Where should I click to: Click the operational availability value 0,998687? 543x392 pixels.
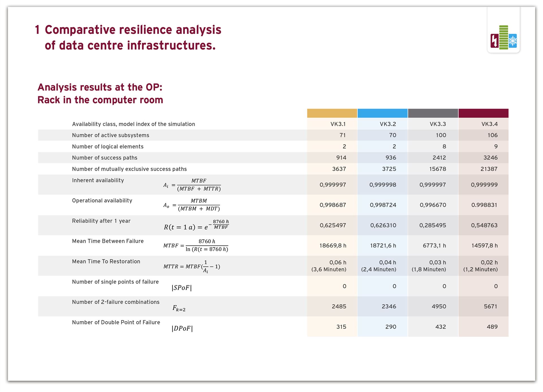[x=333, y=205]
